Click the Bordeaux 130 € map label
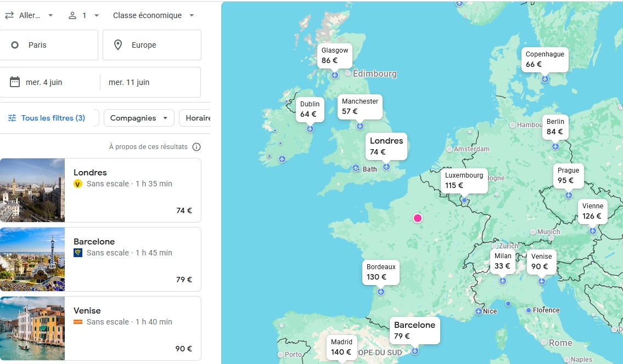Viewport: 623px width, 364px height. click(x=380, y=272)
